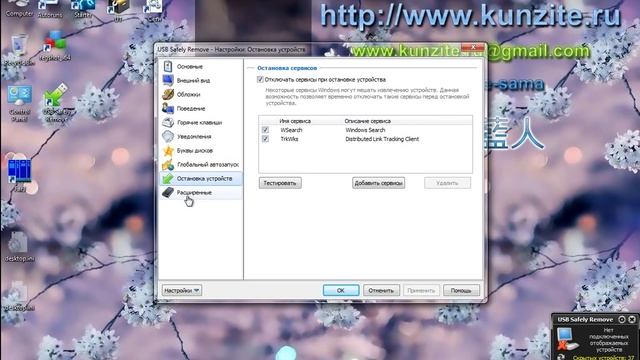The height and width of the screenshot is (360, 640).
Task: Click the no-devices computer icon in tray popup
Action: coord(568,339)
